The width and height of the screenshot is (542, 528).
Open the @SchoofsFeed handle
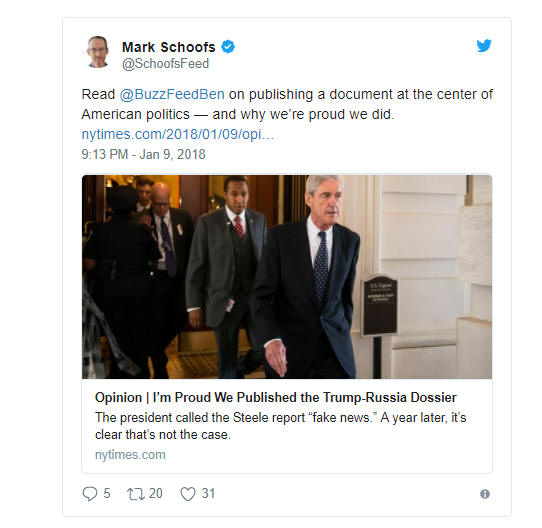tap(165, 64)
